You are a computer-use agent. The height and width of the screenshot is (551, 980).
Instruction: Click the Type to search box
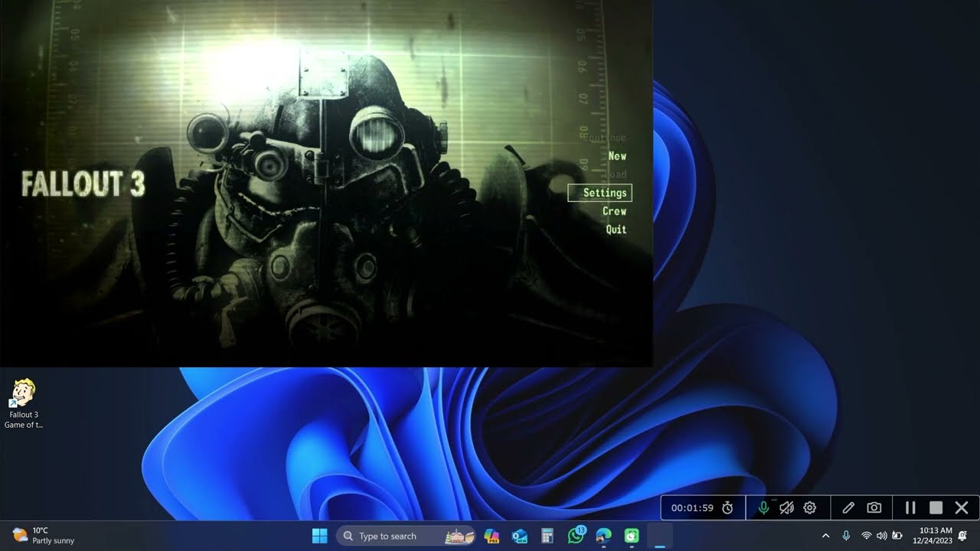(405, 536)
